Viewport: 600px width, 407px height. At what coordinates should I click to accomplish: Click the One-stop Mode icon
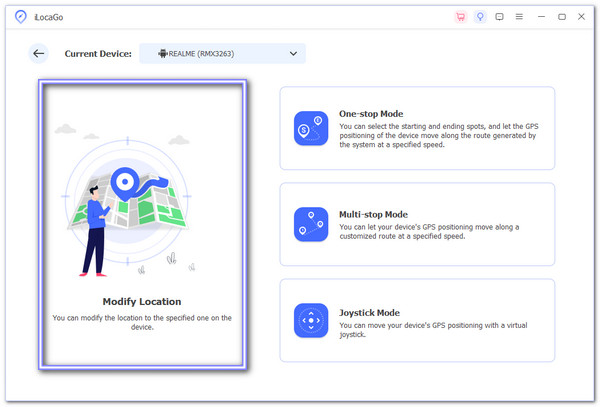311,128
